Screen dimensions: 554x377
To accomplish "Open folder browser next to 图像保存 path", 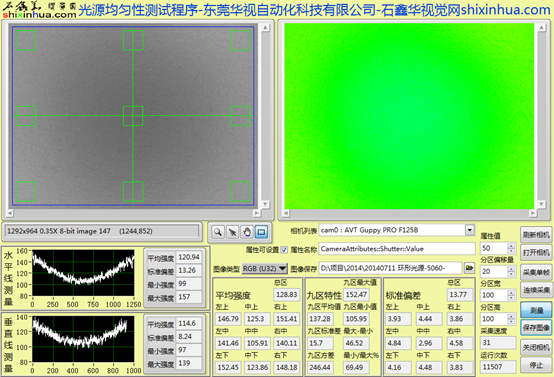I will point(469,268).
